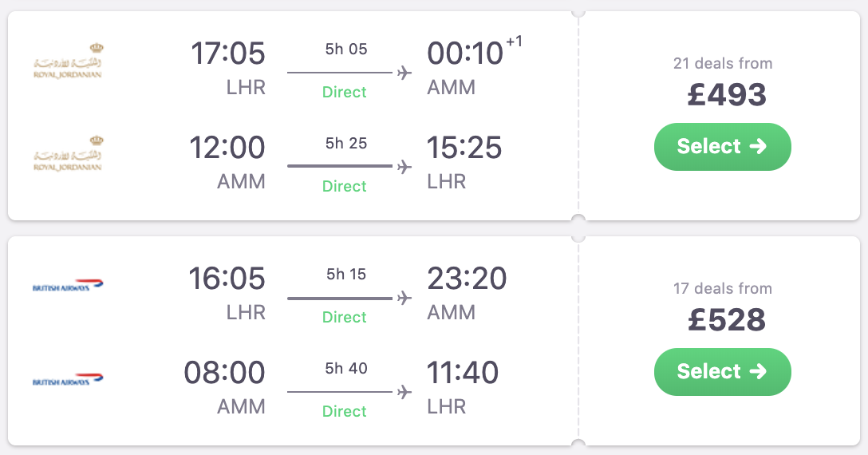The height and width of the screenshot is (455, 868).
Task: Click Royal Jordanian logo on outbound flight
Action: pos(68,62)
